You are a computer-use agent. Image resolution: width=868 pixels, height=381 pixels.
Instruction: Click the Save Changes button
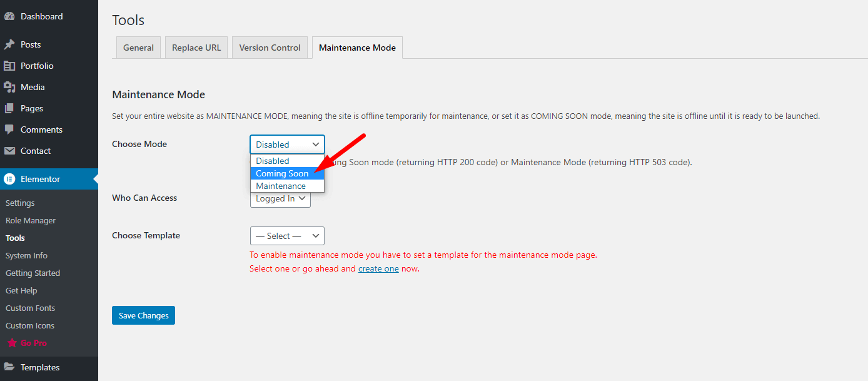tap(143, 315)
